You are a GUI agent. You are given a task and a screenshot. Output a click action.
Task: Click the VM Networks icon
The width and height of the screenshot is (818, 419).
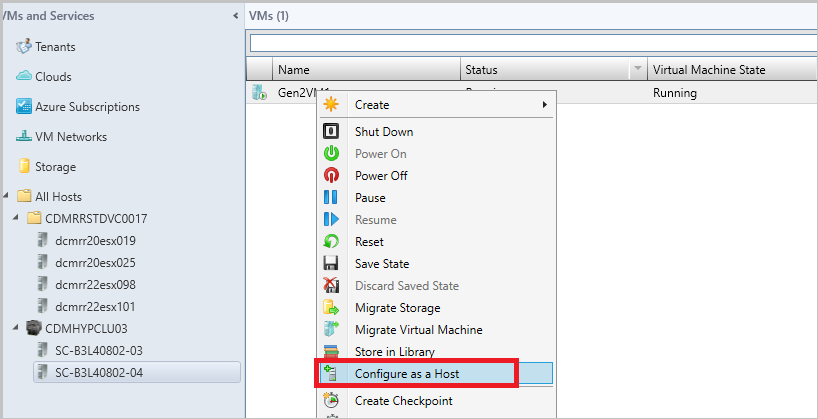pyautogui.click(x=24, y=137)
